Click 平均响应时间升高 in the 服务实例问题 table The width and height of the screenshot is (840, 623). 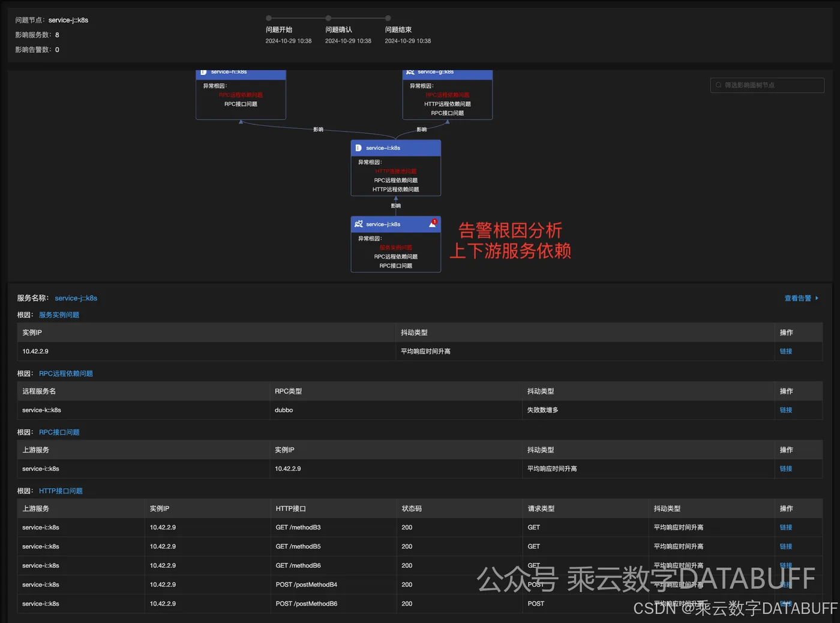point(425,351)
